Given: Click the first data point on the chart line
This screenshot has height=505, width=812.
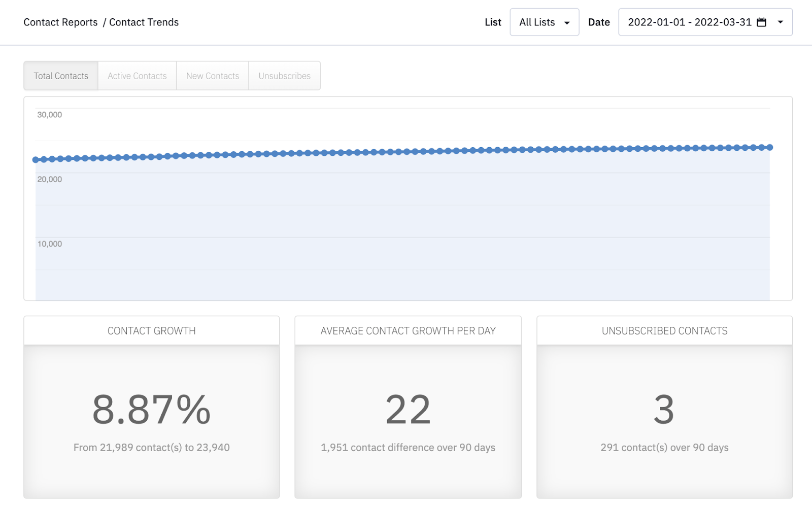Looking at the screenshot, I should tap(36, 160).
